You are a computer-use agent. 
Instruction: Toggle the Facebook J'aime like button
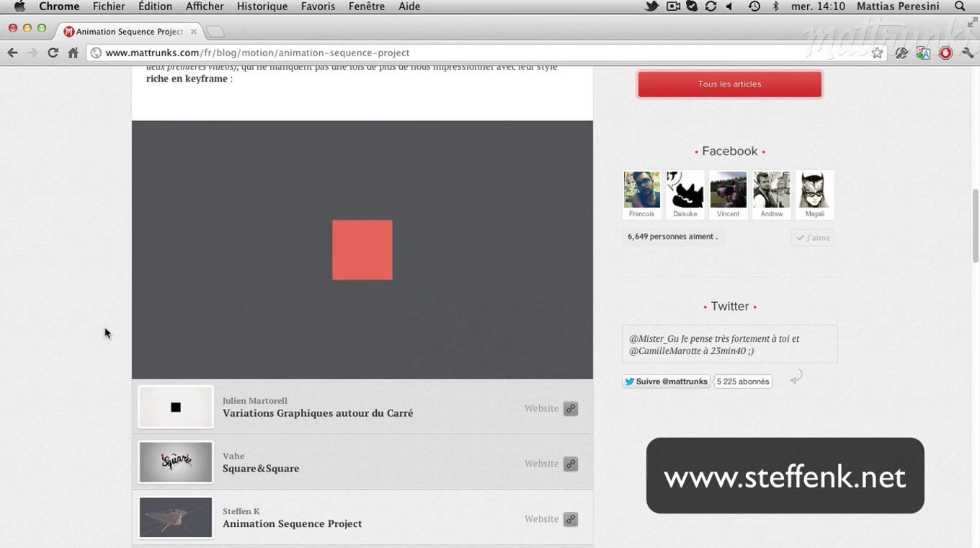point(813,238)
